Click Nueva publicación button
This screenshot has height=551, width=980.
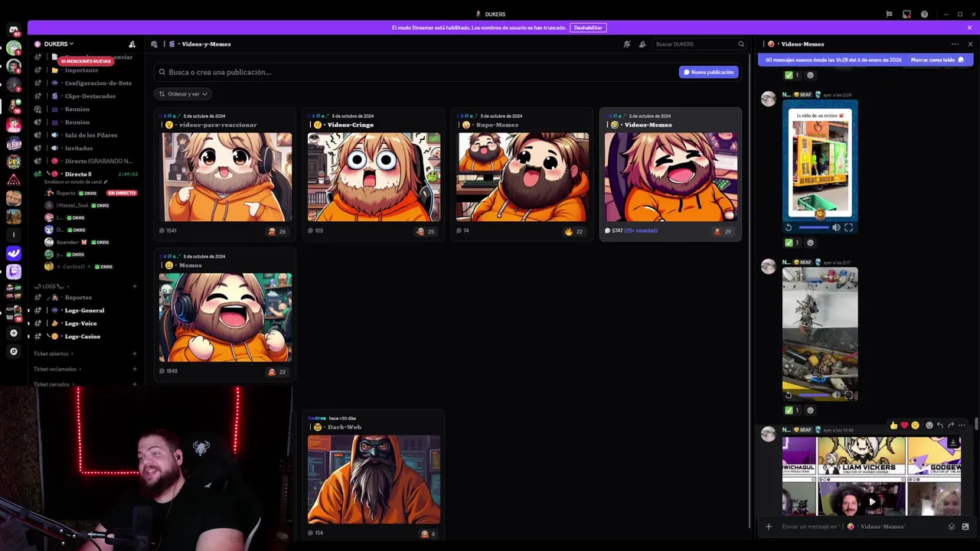click(x=709, y=72)
